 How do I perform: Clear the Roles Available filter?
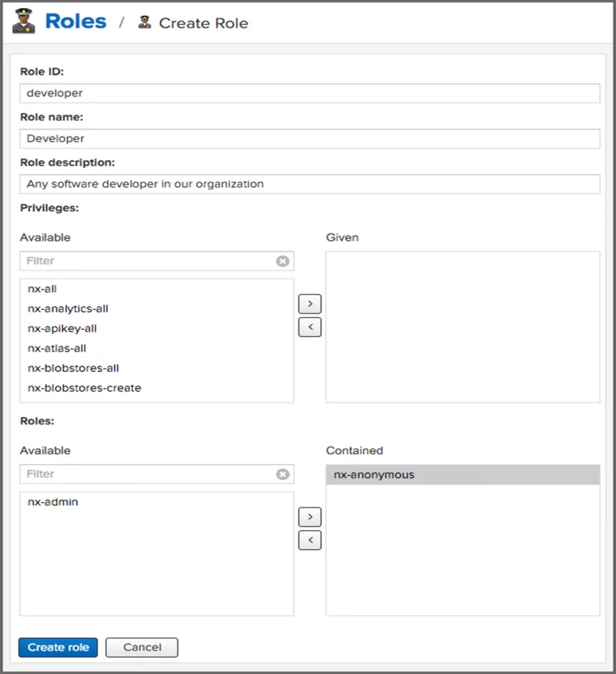point(282,474)
